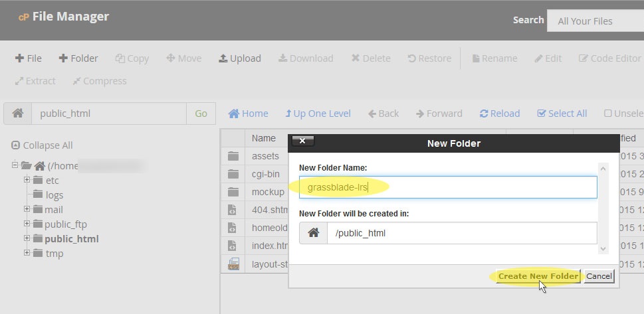The width and height of the screenshot is (644, 314).
Task: Click the Reload icon in the navigation bar
Action: (484, 114)
